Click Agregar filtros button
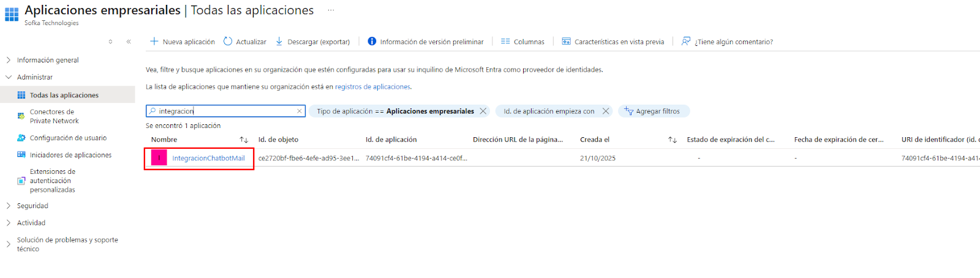 point(653,111)
